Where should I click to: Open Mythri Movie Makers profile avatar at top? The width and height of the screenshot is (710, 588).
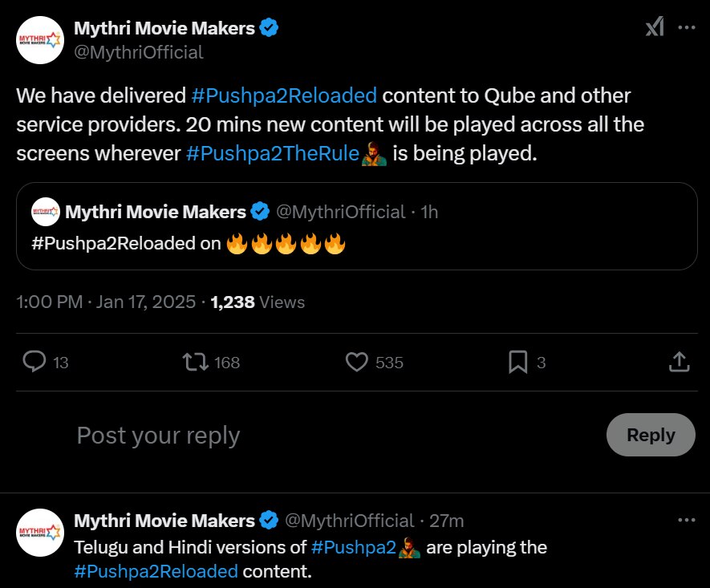coord(39,39)
